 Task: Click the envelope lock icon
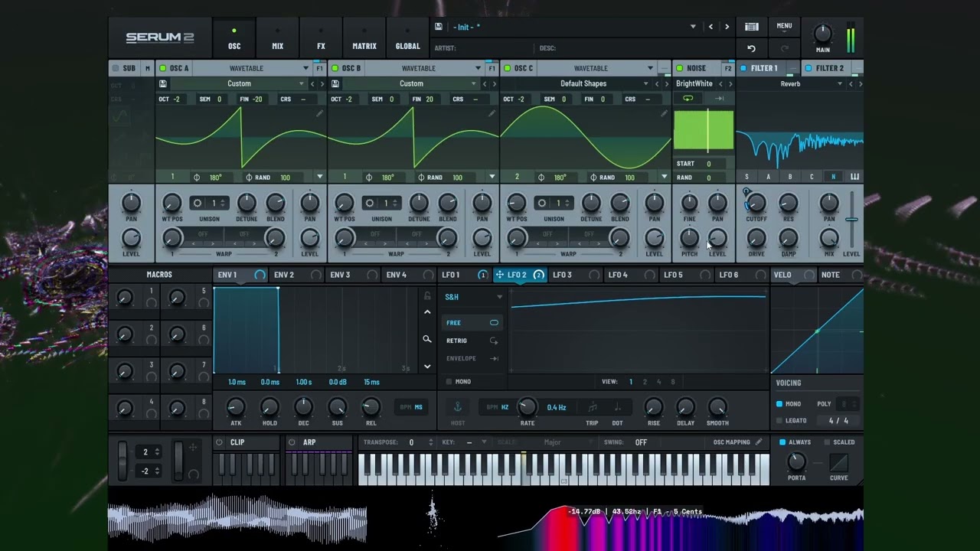(x=427, y=296)
